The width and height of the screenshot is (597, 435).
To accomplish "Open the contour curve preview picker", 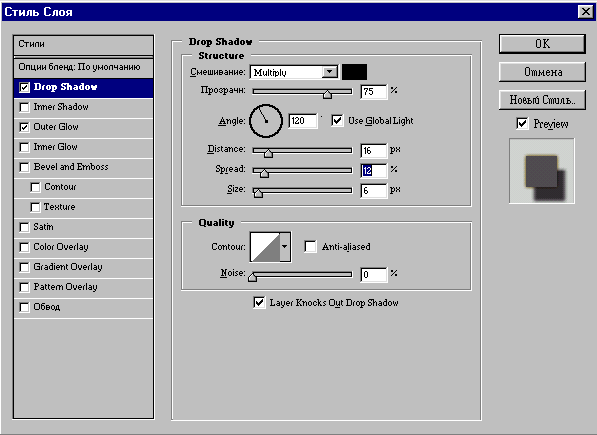I will pyautogui.click(x=265, y=247).
